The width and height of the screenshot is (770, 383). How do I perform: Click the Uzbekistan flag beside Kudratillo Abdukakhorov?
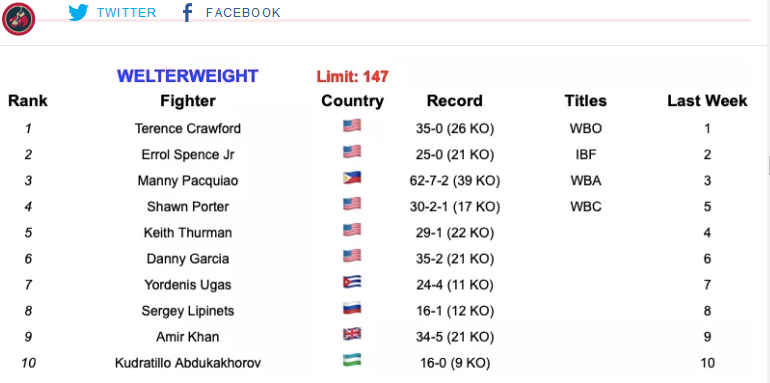(x=352, y=360)
